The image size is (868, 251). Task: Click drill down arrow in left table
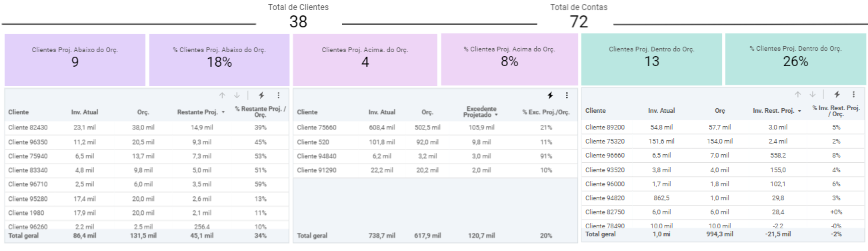pos(237,95)
